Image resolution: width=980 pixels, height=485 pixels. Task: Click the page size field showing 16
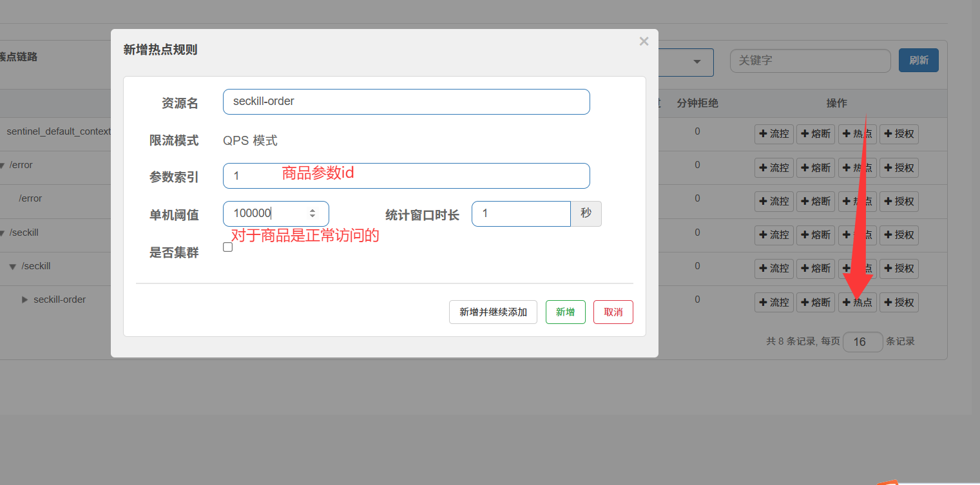862,342
